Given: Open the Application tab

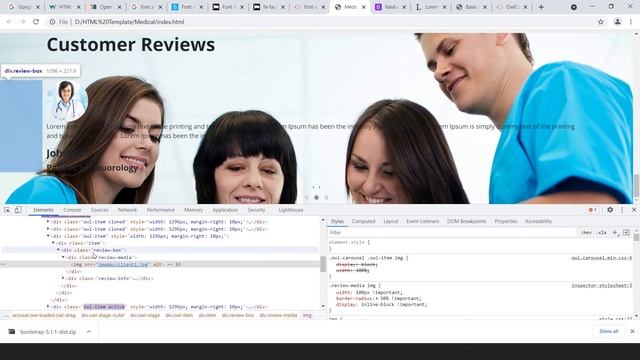Looking at the screenshot, I should tap(225, 210).
